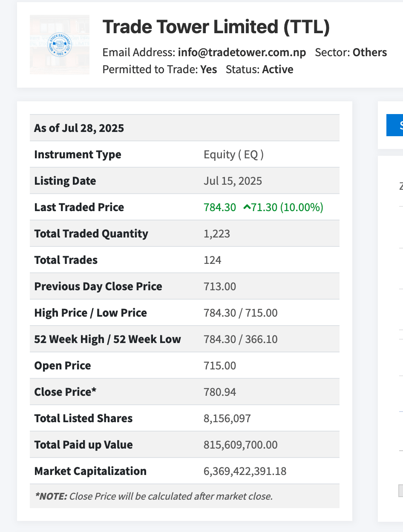The width and height of the screenshot is (403, 532).
Task: Click the NOTE about Close Price calculation
Action: (x=153, y=496)
